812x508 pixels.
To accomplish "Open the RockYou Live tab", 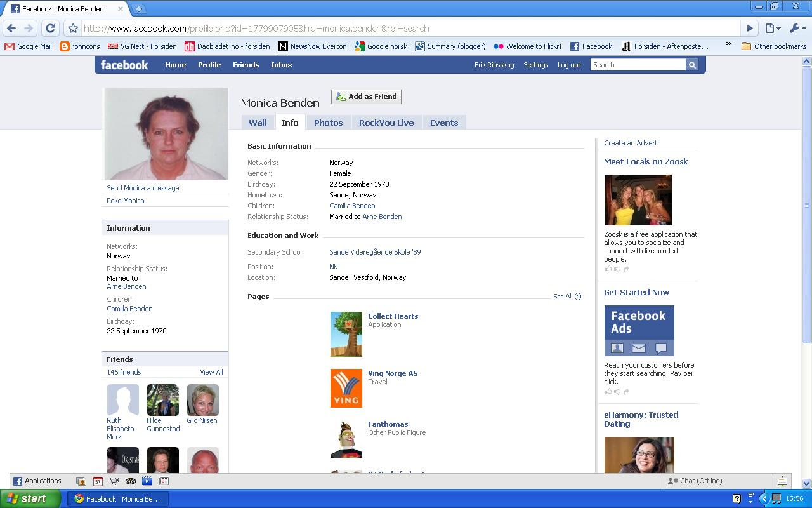I will click(386, 123).
